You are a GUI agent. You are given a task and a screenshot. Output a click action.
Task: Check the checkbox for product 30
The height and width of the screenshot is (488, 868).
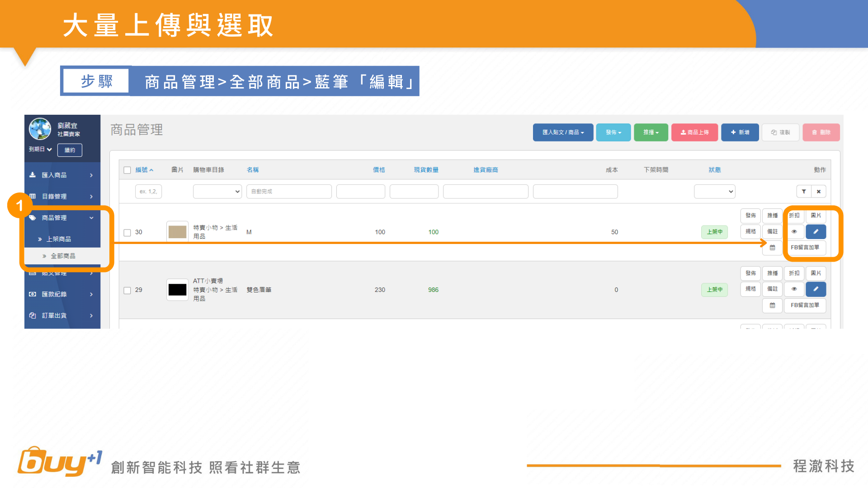tap(127, 233)
